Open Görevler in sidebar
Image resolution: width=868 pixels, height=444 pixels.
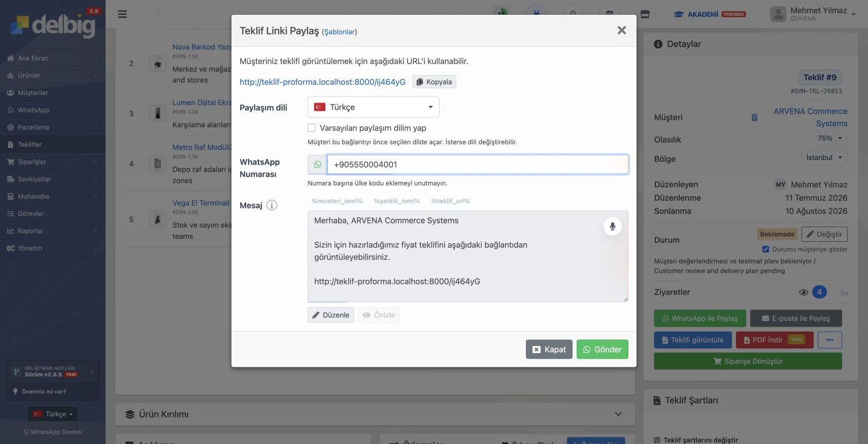point(53,214)
